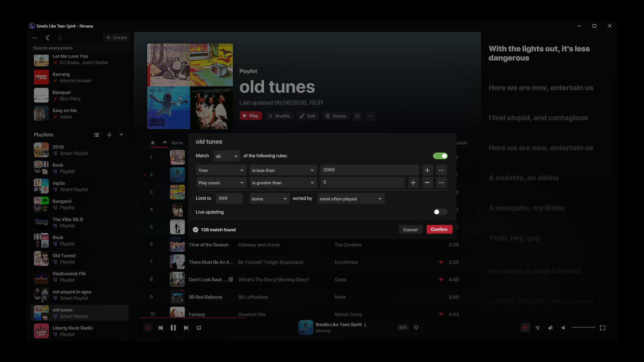Cancel the smart playlist dialog
This screenshot has height=362, width=644.
(410, 230)
